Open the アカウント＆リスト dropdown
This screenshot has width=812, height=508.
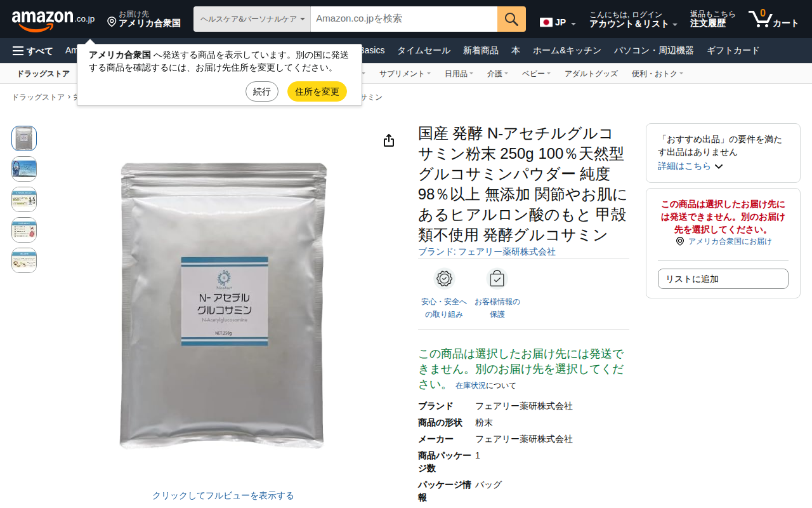[x=633, y=19]
